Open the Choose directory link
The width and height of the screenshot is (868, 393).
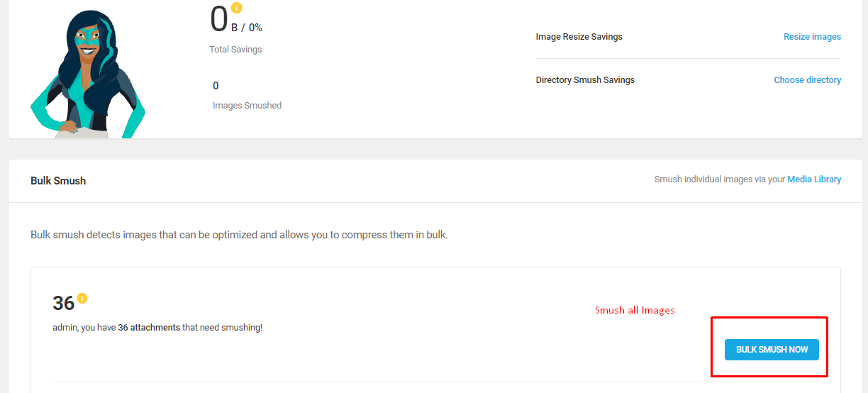[x=807, y=80]
